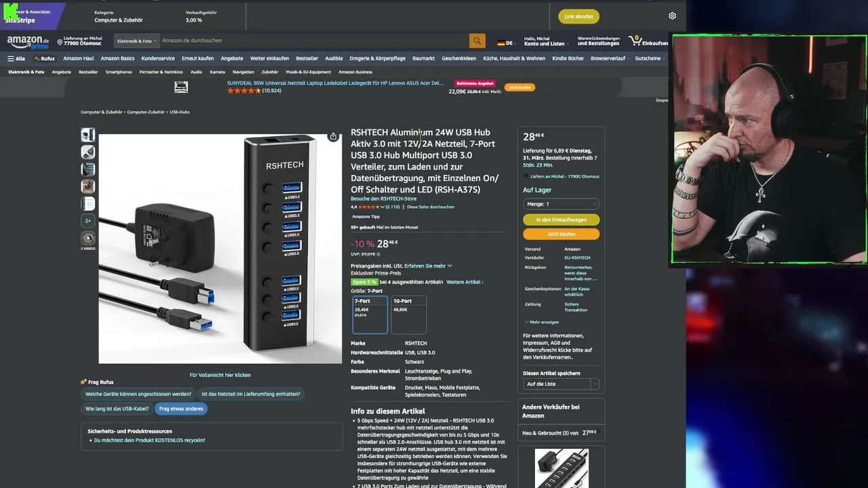Viewport: 868px width, 488px height.
Task: Click the (2.110) reviews count
Action: pyautogui.click(x=393, y=207)
